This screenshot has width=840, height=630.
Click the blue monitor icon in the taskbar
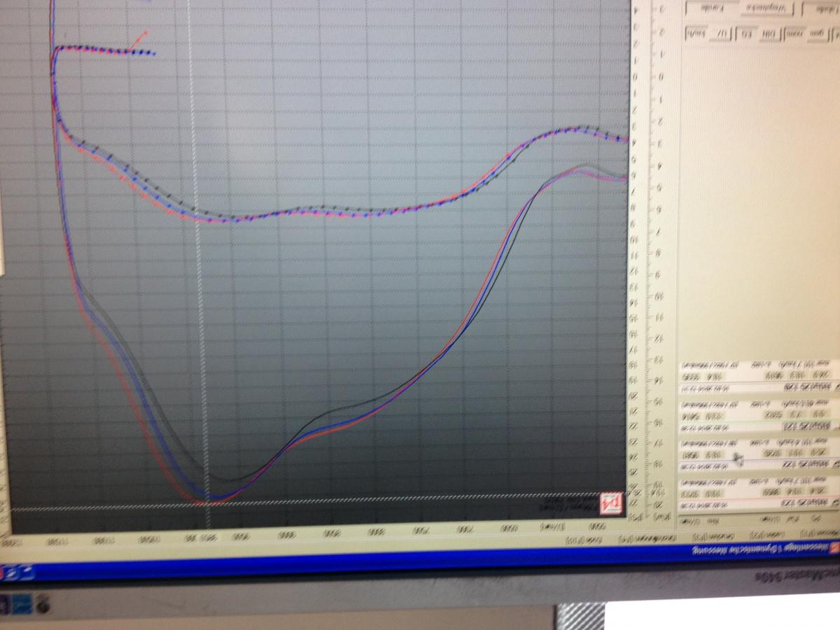point(21,602)
